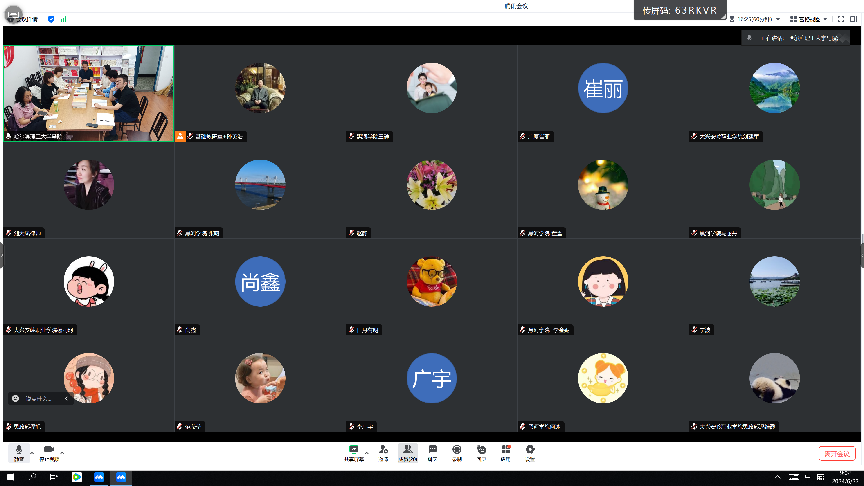Click the record meeting icon
Image resolution: width=864 pixels, height=486 pixels.
(457, 451)
